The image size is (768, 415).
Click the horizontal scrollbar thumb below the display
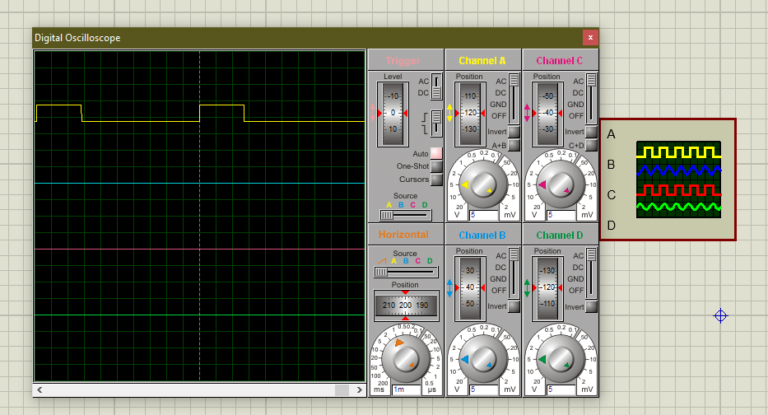[342, 390]
